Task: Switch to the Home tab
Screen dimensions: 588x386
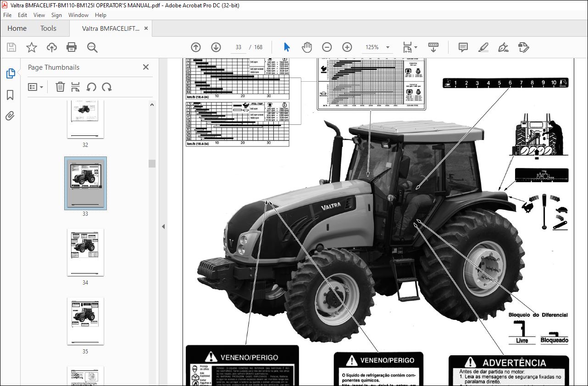Action: [x=17, y=28]
